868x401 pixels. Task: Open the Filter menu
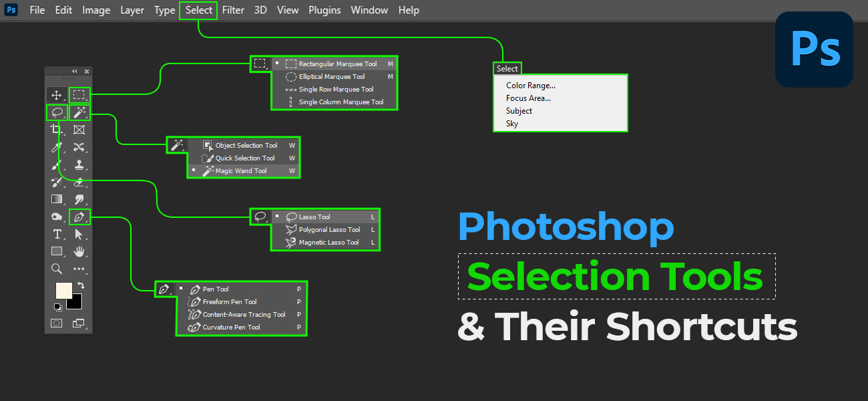[233, 10]
